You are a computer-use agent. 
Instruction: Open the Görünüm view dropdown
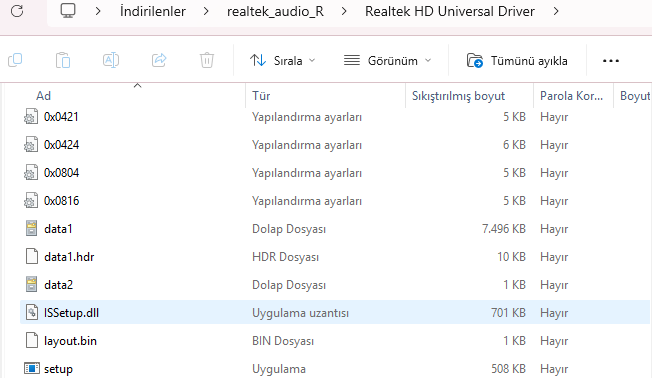(388, 61)
